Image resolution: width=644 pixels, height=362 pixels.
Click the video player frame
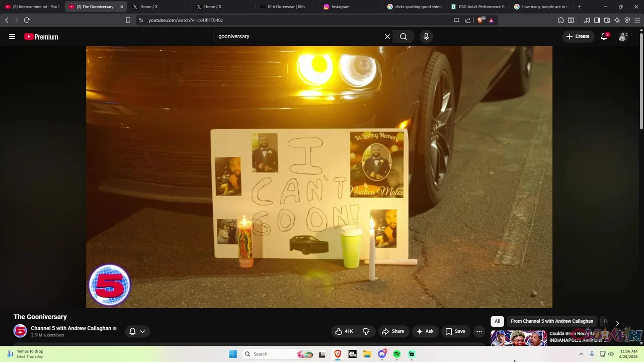pos(319,177)
